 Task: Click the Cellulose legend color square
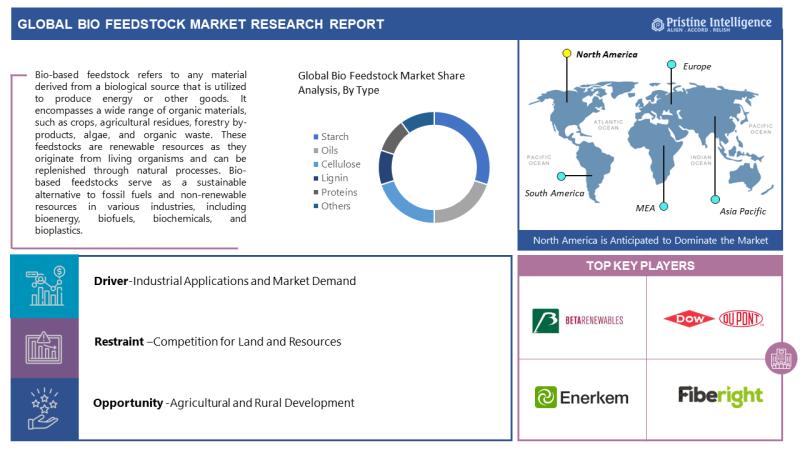316,164
